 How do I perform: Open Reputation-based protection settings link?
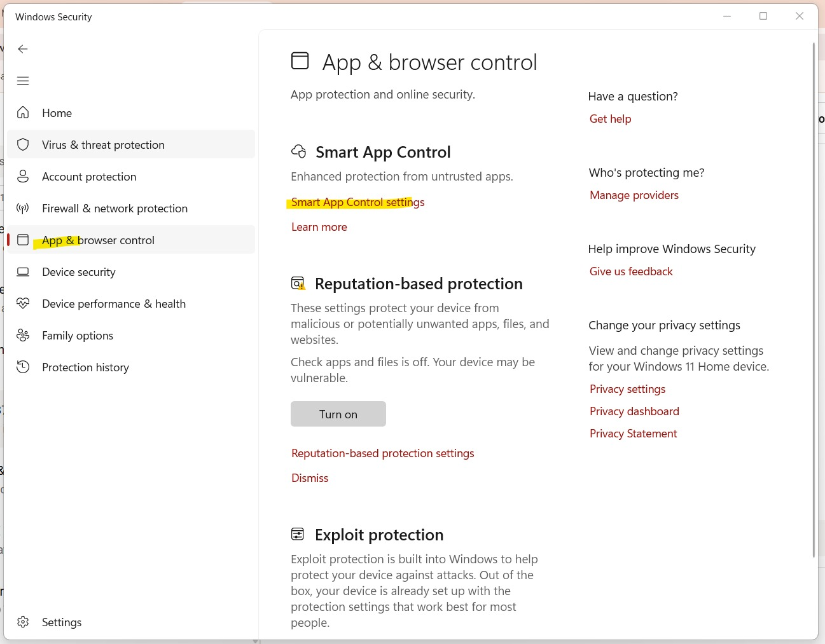383,453
